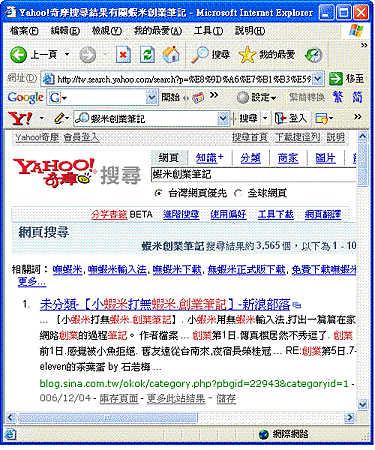Open the 工具下載 link

276,214
